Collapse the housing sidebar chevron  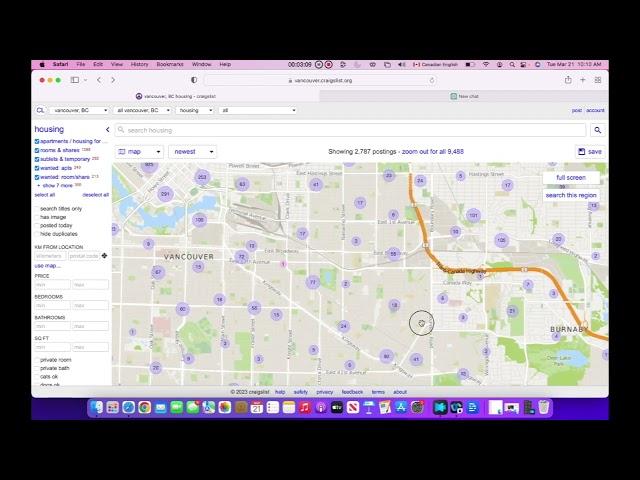pos(107,129)
